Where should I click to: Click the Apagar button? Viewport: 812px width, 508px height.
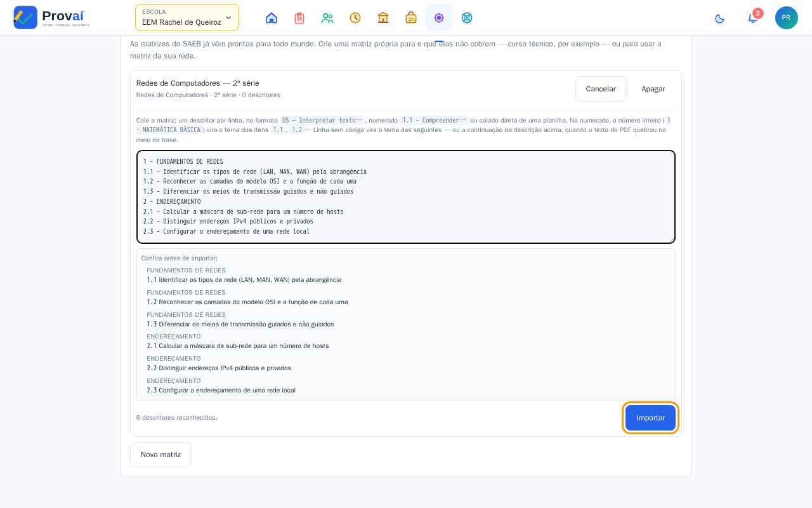(x=653, y=89)
